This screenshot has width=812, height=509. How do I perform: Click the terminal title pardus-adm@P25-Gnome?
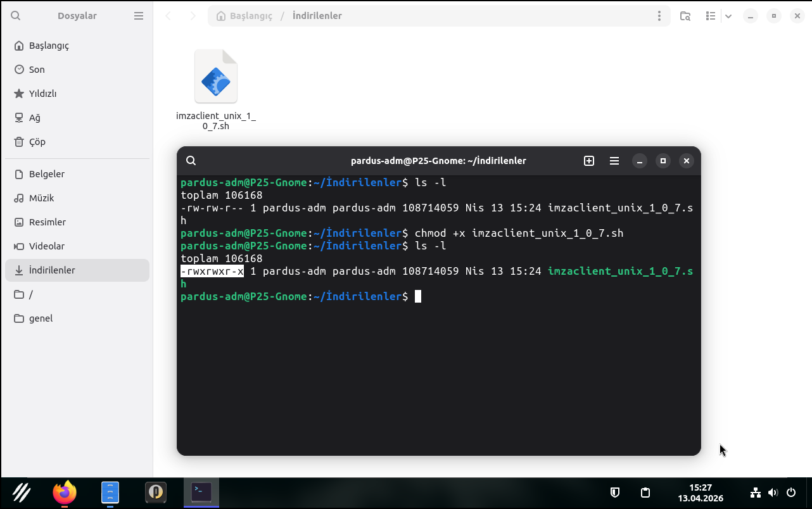[x=438, y=161]
